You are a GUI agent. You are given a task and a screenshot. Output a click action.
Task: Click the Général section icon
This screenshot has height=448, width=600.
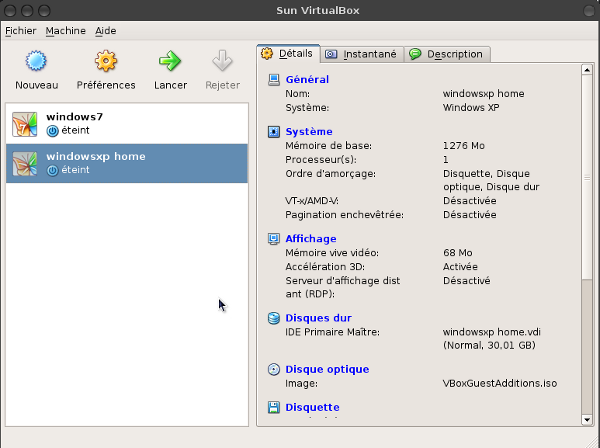tap(274, 80)
